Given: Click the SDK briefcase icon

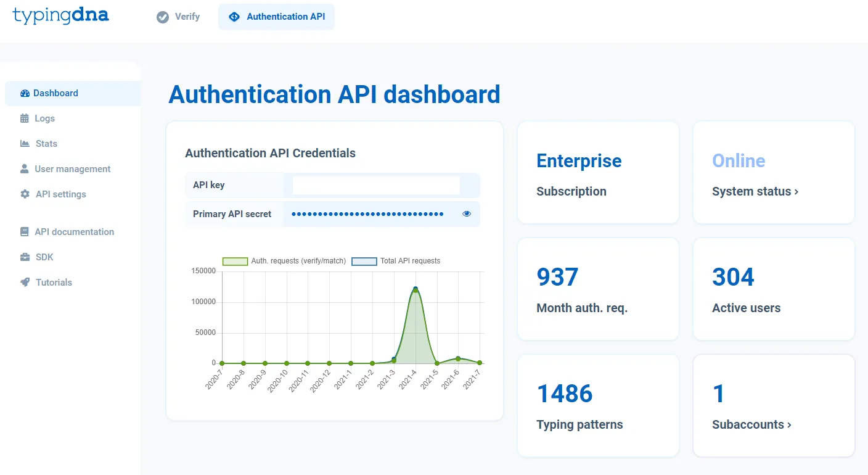Looking at the screenshot, I should pyautogui.click(x=25, y=257).
